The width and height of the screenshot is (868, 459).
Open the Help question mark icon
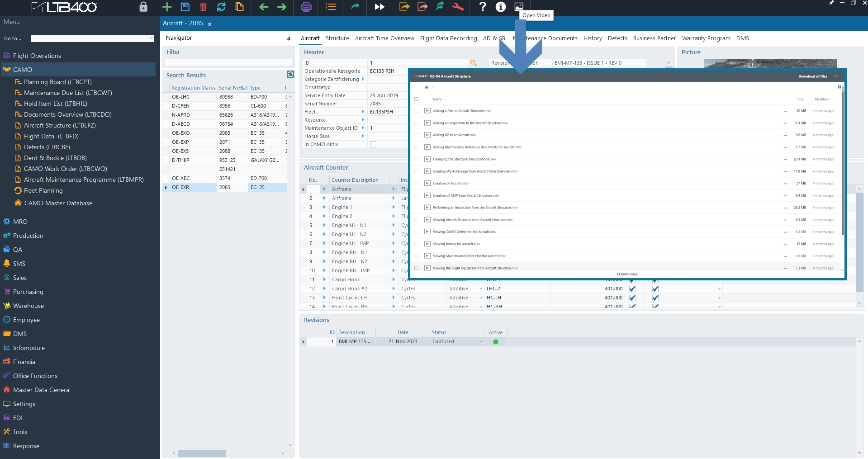click(x=483, y=7)
